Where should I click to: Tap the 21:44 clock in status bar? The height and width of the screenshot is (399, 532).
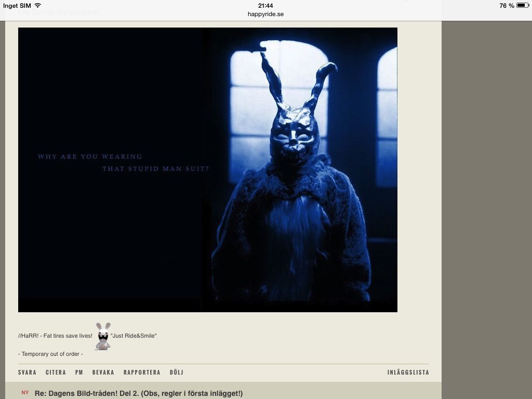(x=265, y=5)
